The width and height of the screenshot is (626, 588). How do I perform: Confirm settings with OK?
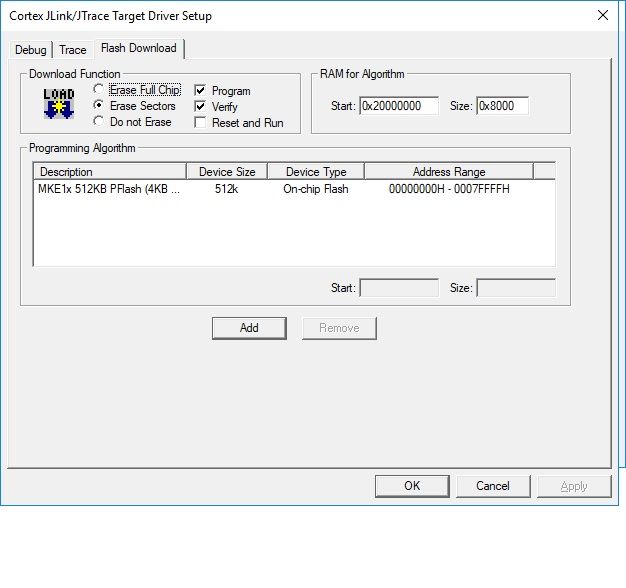(412, 486)
